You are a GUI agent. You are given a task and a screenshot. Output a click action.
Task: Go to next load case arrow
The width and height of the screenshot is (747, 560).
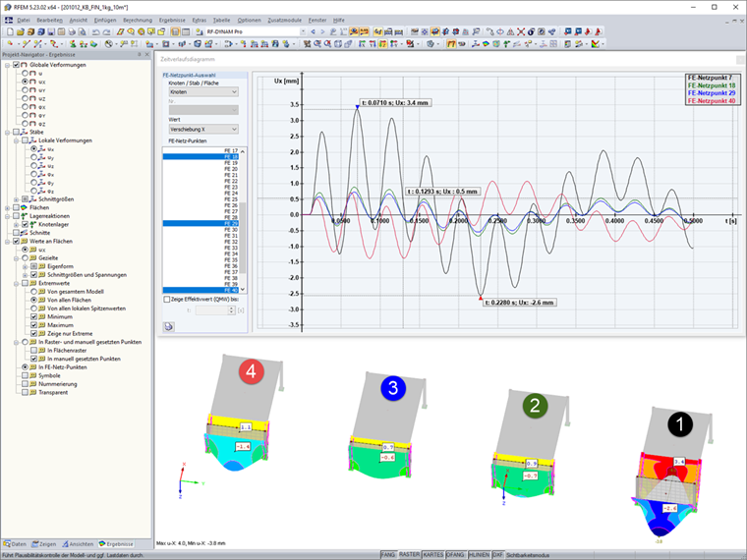click(x=322, y=31)
